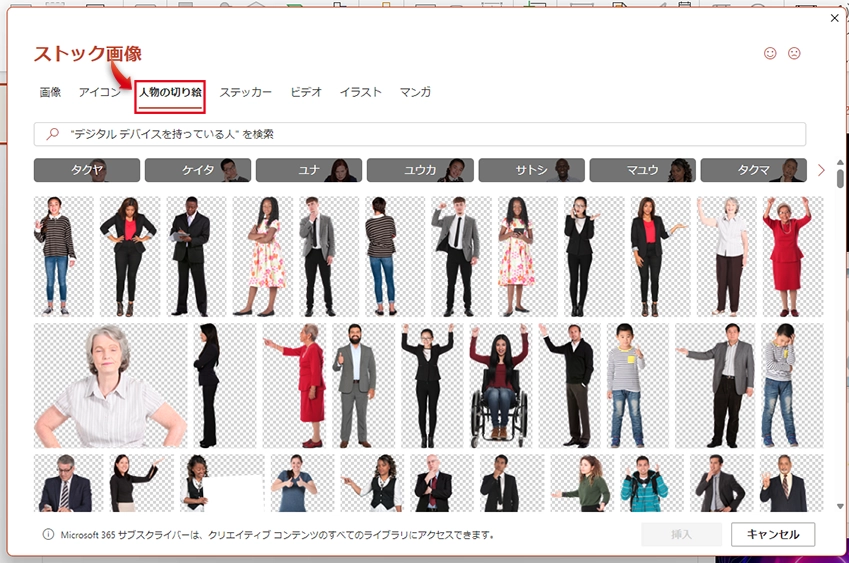The image size is (849, 563).
Task: Filter by サトシ person chip
Action: pyautogui.click(x=531, y=170)
